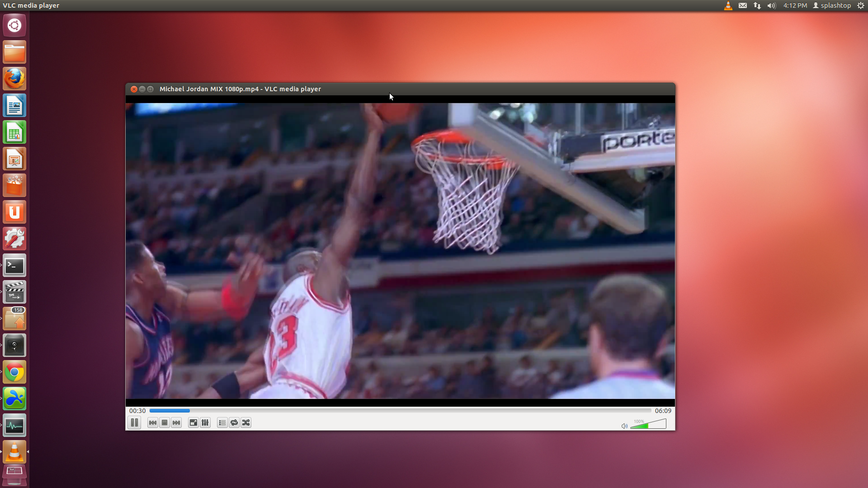The image size is (868, 488).
Task: Mute audio via speaker icon
Action: tap(624, 426)
